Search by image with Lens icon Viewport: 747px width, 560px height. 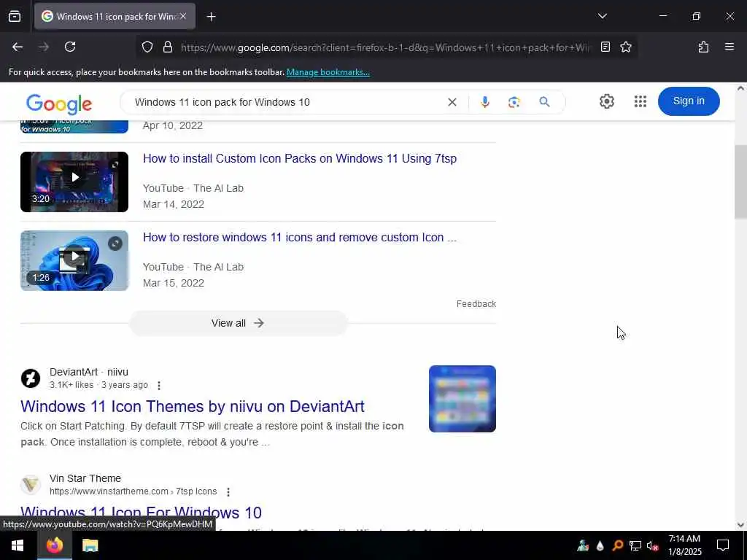pyautogui.click(x=514, y=102)
